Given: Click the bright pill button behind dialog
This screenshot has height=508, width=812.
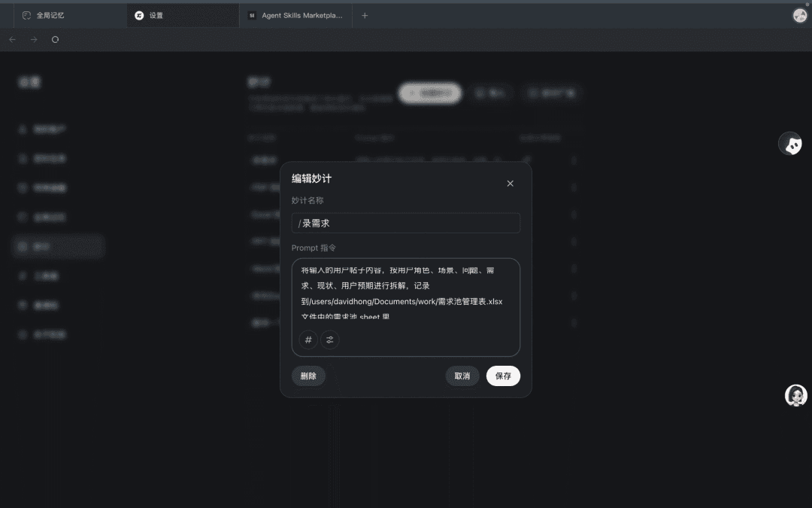Looking at the screenshot, I should pyautogui.click(x=430, y=93).
